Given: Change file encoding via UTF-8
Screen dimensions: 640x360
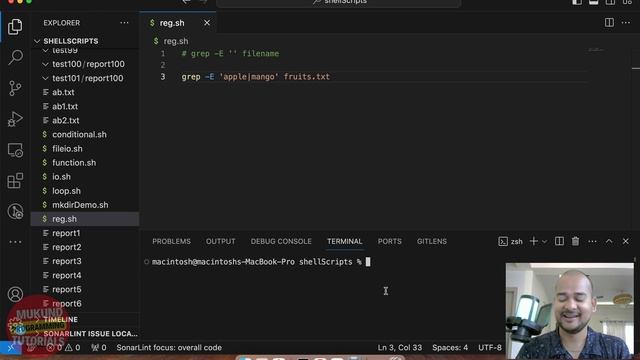Looking at the screenshot, I should tap(490, 348).
